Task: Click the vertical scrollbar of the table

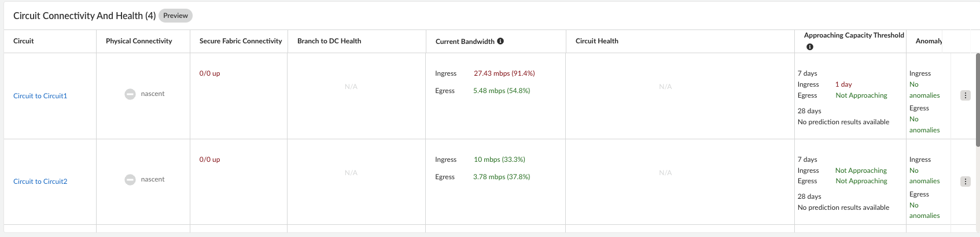Action: (977, 99)
